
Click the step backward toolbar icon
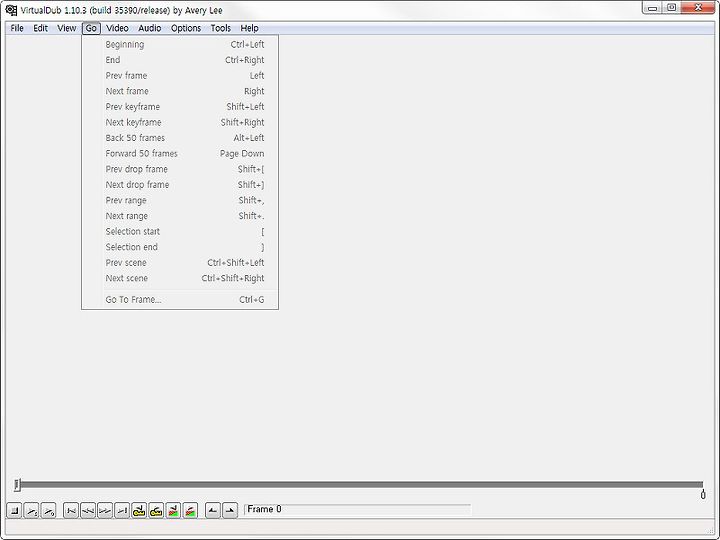(88, 510)
